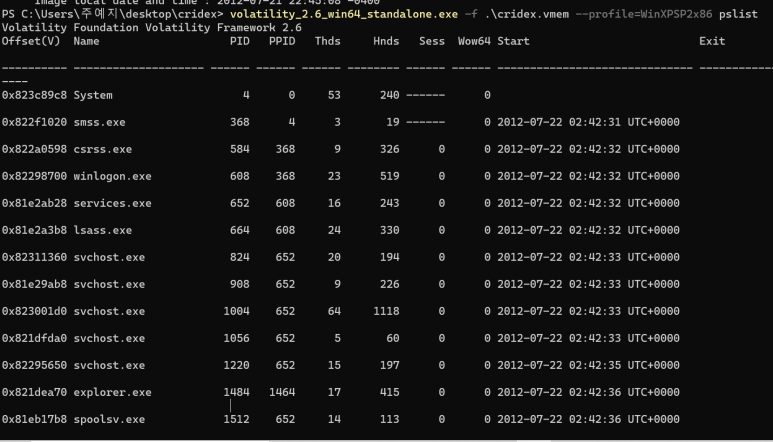Click the spoolsv.exe process name

pos(109,419)
